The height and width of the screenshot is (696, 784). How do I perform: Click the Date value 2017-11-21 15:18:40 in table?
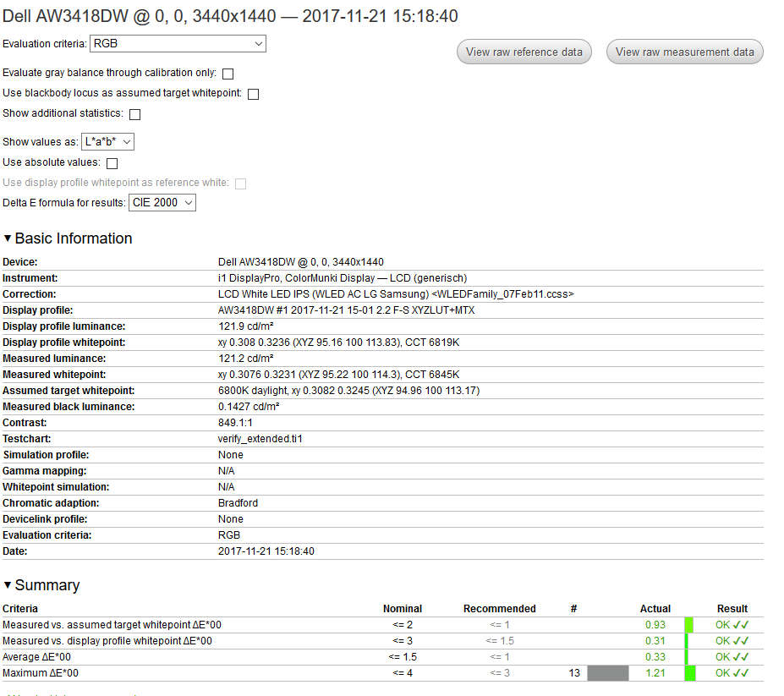266,551
